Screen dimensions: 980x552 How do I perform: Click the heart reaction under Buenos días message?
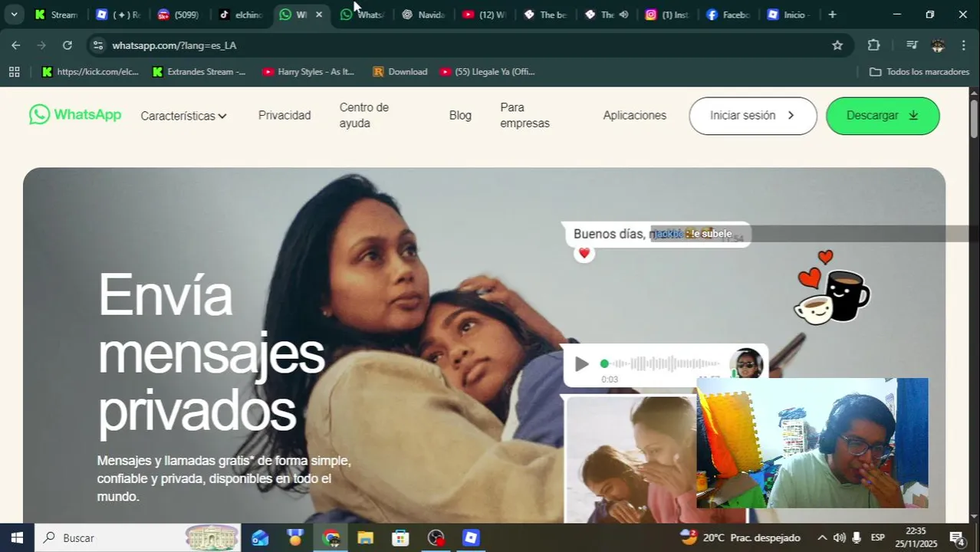coord(584,253)
